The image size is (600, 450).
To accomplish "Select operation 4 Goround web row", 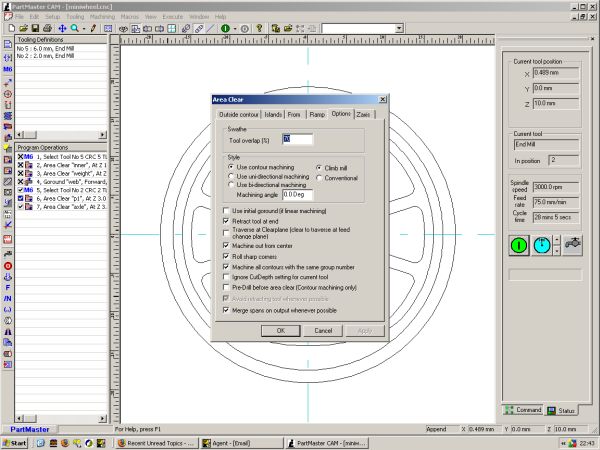I will 62,182.
